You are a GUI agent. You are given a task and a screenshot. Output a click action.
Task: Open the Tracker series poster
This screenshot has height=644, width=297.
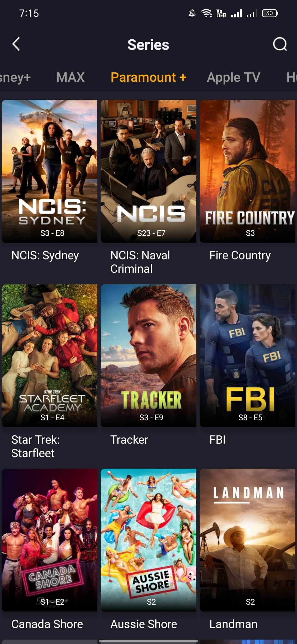148,356
